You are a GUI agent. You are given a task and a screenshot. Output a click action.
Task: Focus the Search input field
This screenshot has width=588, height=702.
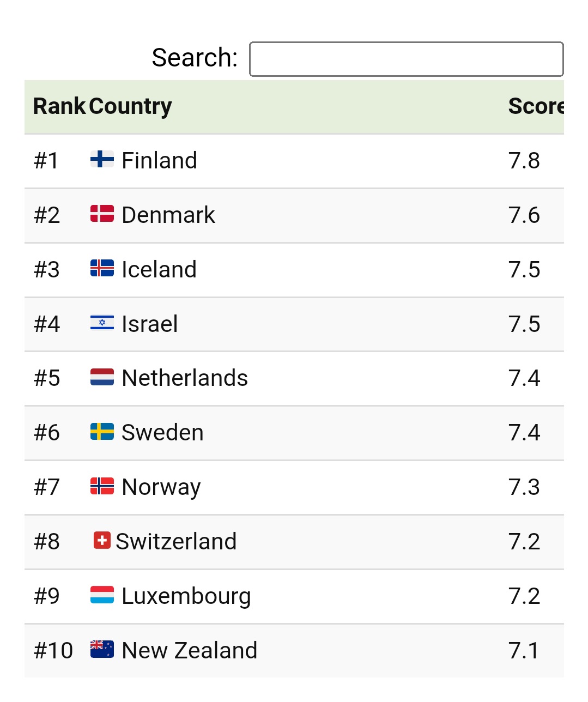[406, 59]
